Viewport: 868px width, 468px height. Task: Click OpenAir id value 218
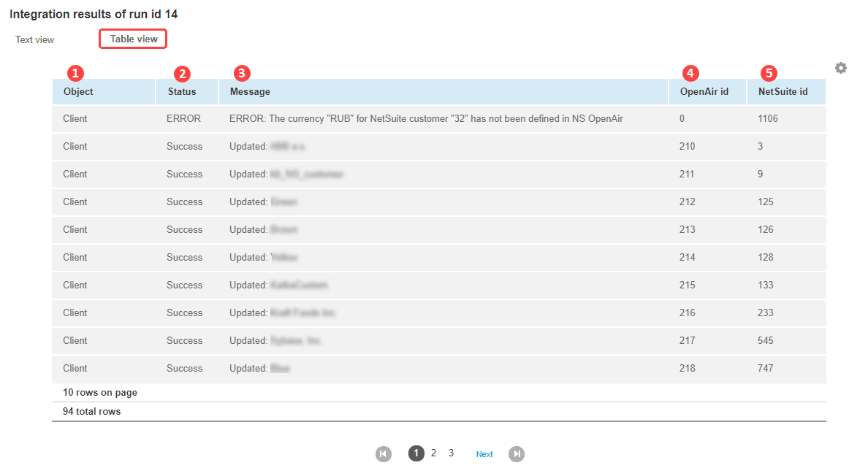(687, 368)
